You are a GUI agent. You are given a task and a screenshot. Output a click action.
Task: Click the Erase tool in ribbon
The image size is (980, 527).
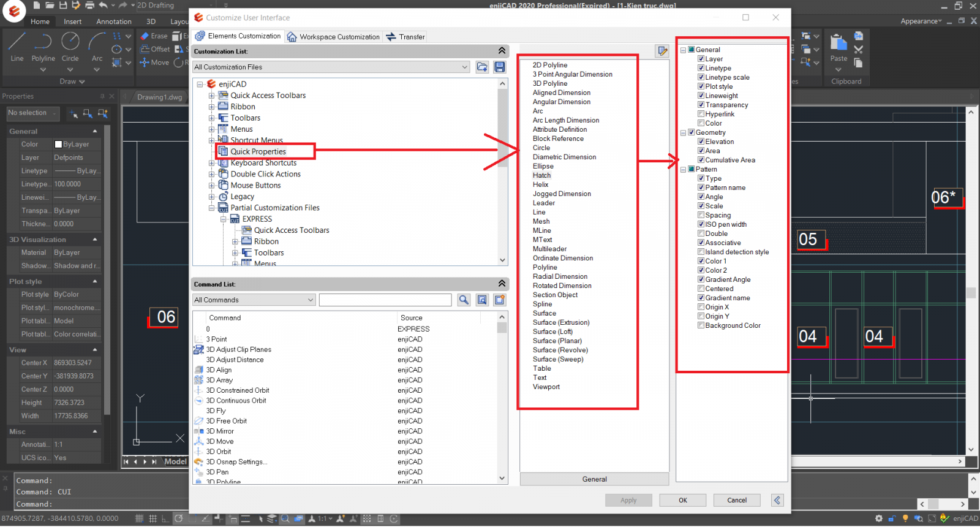pos(154,36)
